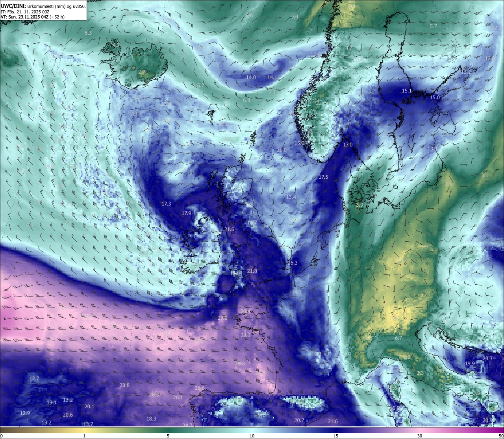Click the 5.7 value in the top right
The height and width of the screenshot is (439, 504).
434,26
